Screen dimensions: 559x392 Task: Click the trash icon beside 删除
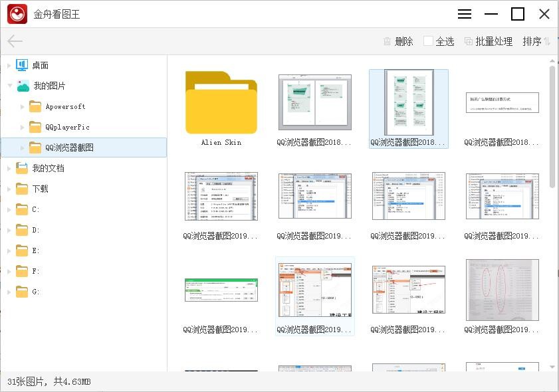387,41
